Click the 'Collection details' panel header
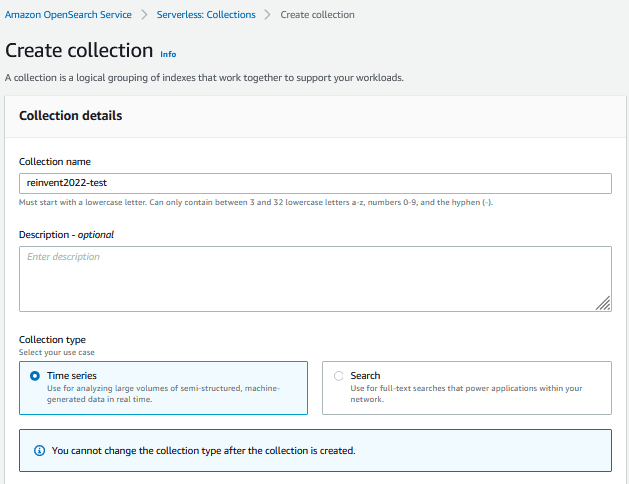 71,116
